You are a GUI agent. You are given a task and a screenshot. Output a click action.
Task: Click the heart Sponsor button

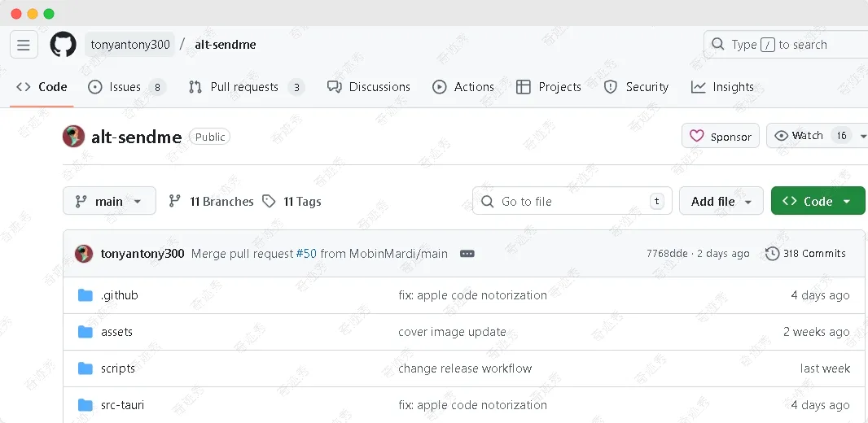pyautogui.click(x=720, y=136)
